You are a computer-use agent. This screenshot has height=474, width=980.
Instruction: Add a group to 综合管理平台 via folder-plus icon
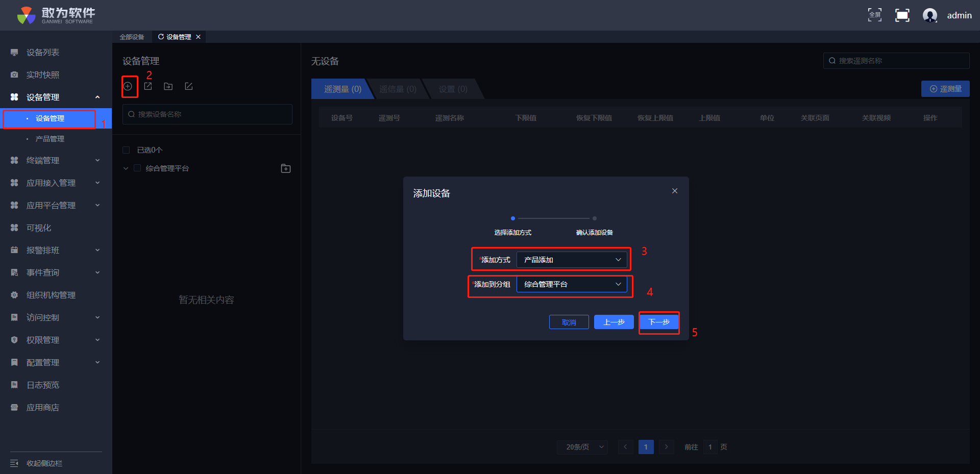click(x=286, y=168)
